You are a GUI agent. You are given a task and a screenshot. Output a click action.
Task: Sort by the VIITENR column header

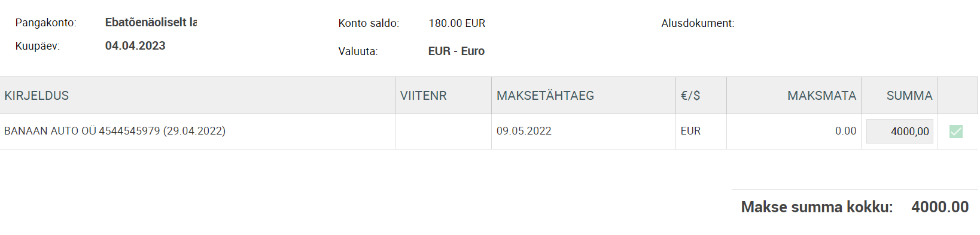(x=423, y=96)
